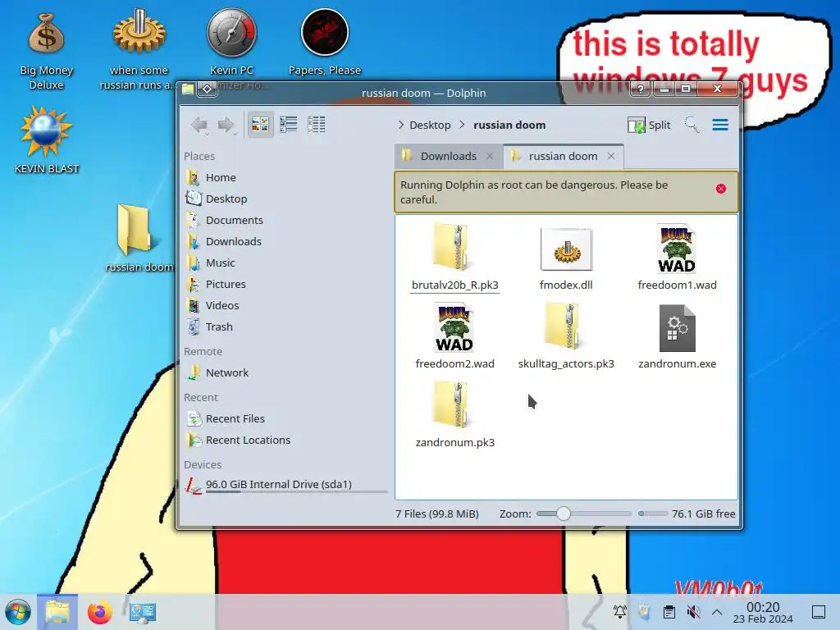Screen dimensions: 840x630
Task: Launch Firefox from the taskbar
Action: coord(99,612)
